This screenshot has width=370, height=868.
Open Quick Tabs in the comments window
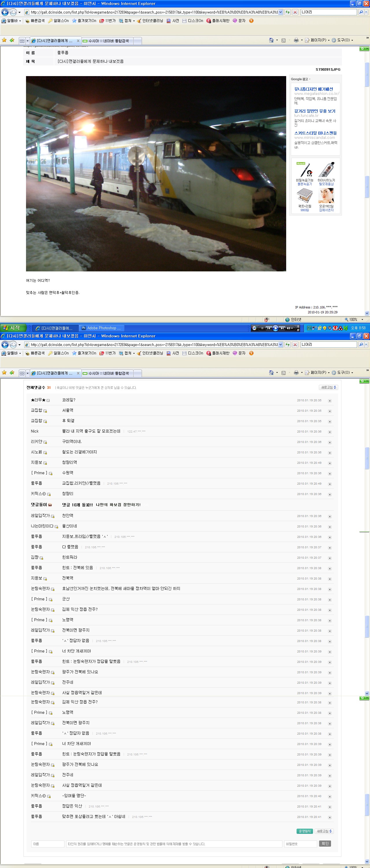[x=22, y=373]
